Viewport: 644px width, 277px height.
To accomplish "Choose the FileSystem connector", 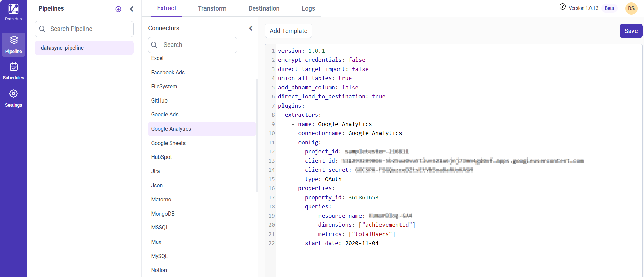I will click(164, 87).
